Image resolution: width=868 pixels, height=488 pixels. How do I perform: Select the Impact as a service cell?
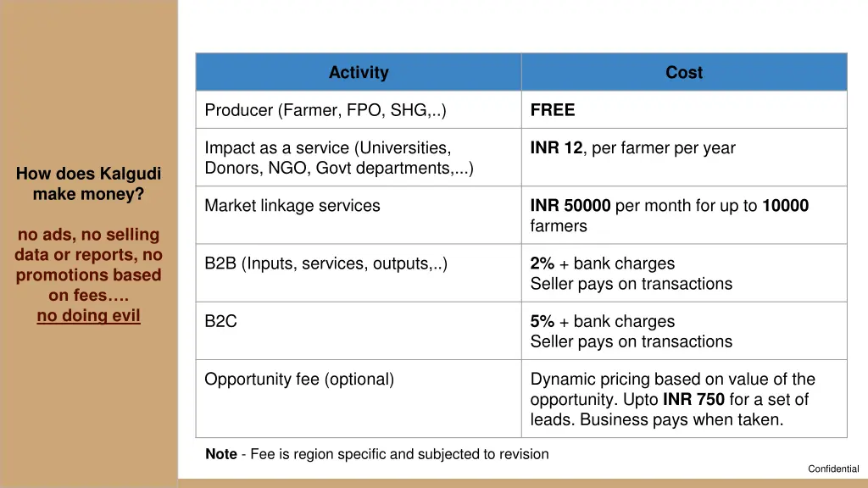click(359, 158)
